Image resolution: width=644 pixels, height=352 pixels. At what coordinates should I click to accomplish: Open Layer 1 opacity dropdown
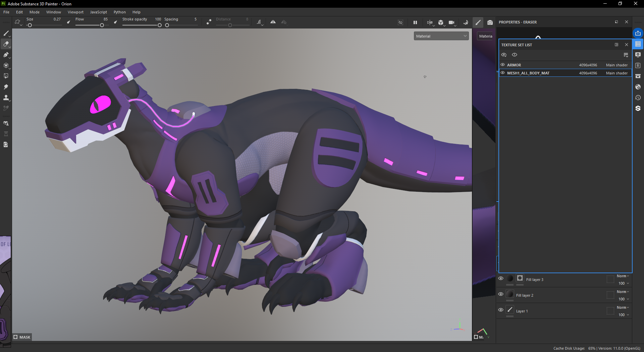tap(624, 315)
